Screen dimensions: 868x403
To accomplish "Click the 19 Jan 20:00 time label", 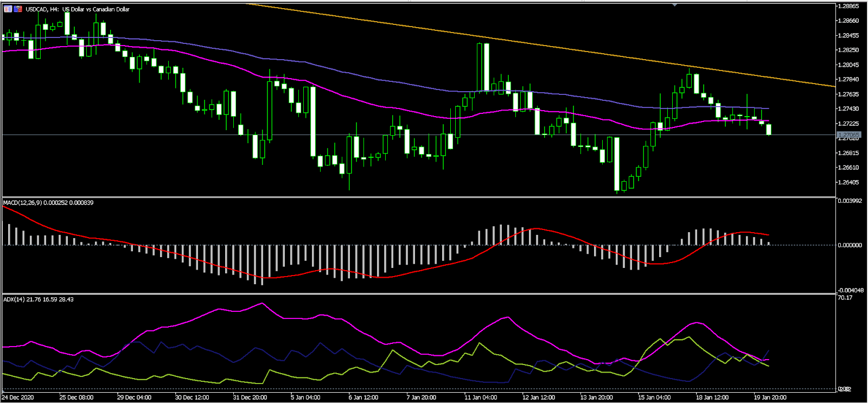I will point(770,398).
